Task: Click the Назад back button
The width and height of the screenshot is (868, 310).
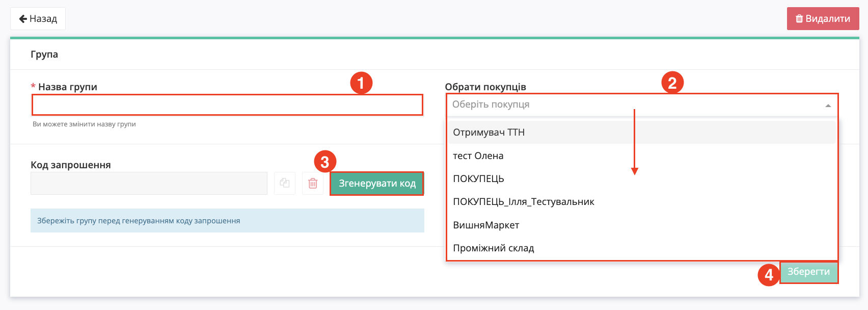Action: tap(38, 19)
